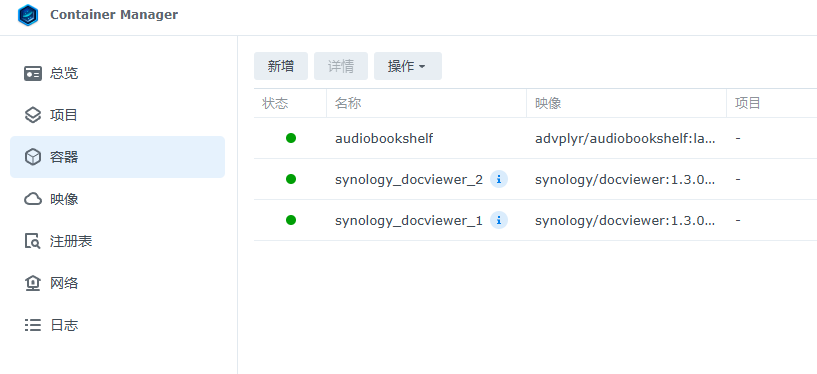Click the 项目 column header

pyautogui.click(x=772, y=103)
